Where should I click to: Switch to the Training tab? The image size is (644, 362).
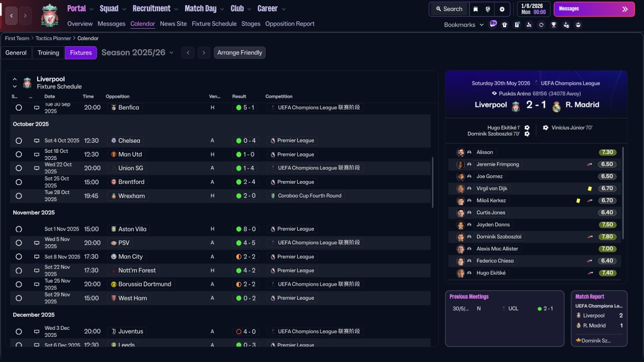pos(48,53)
